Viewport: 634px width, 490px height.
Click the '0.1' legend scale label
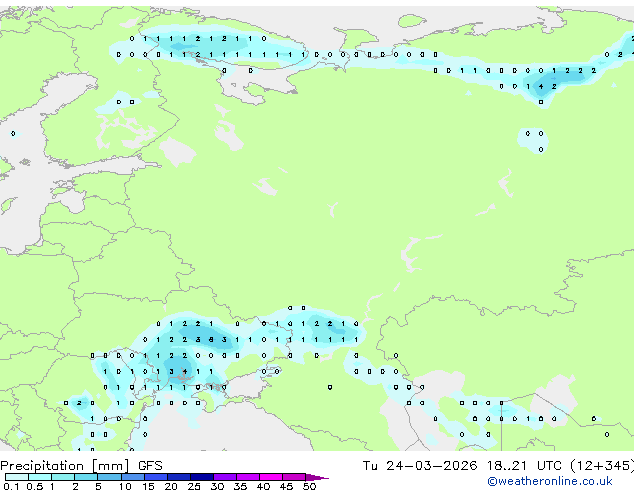point(11,486)
